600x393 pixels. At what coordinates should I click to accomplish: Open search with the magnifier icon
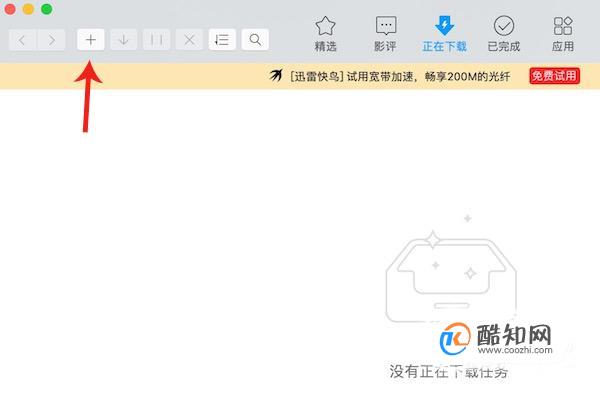pyautogui.click(x=255, y=40)
